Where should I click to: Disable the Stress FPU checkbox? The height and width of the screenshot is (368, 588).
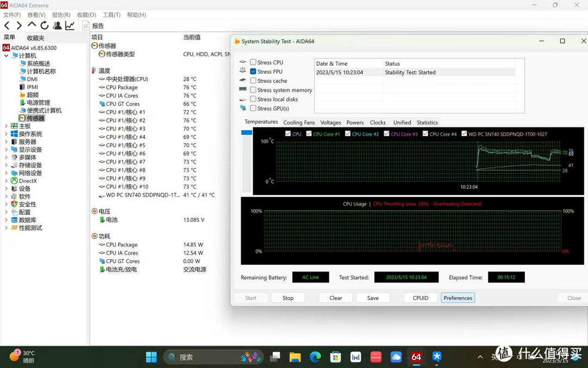tap(252, 71)
